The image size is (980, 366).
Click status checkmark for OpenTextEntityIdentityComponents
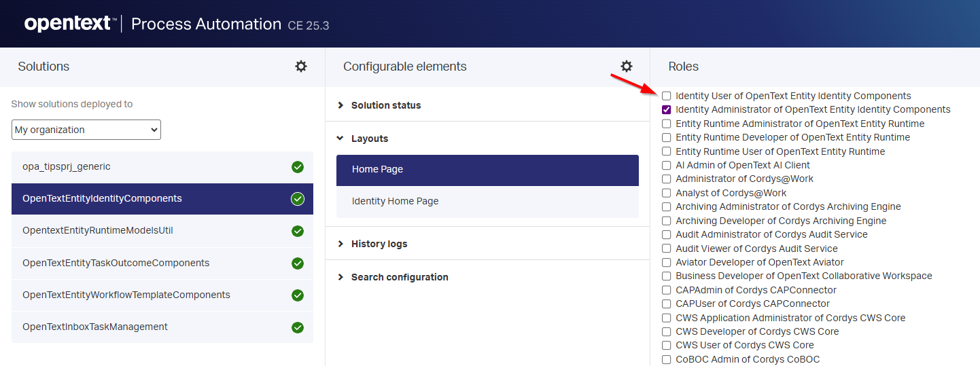[298, 199]
